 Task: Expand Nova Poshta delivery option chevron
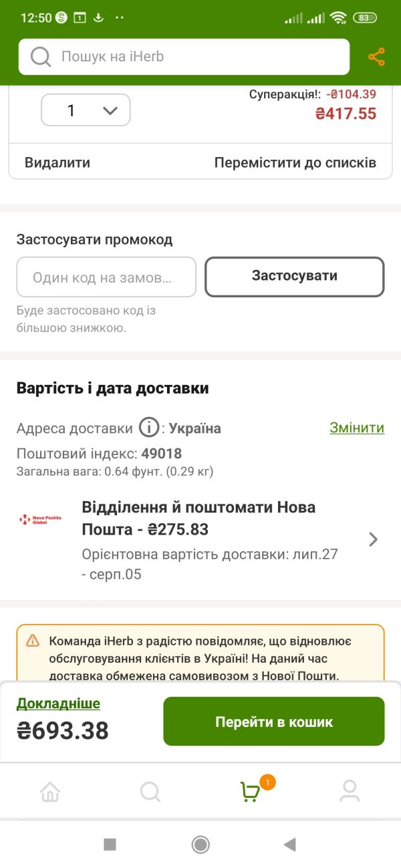point(374,539)
